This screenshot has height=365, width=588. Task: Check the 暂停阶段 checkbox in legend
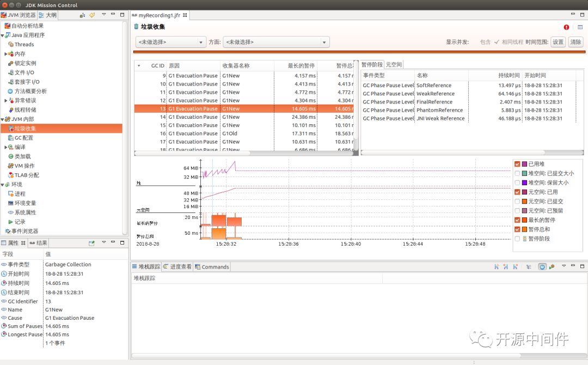(518, 239)
